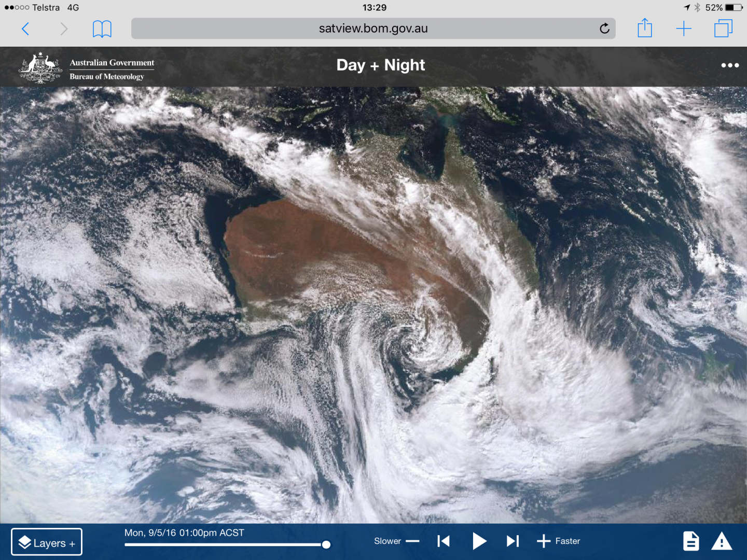The width and height of the screenshot is (747, 560).
Task: Play the satellite image animation
Action: (x=479, y=541)
